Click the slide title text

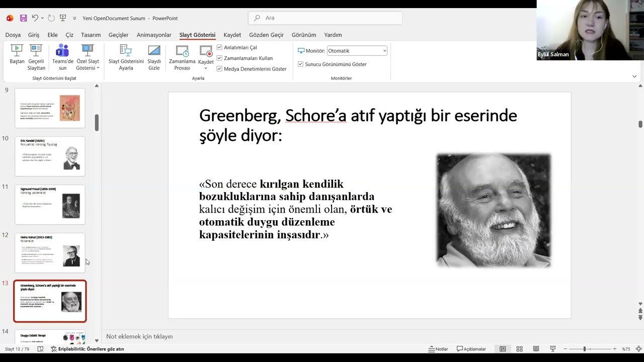point(358,125)
